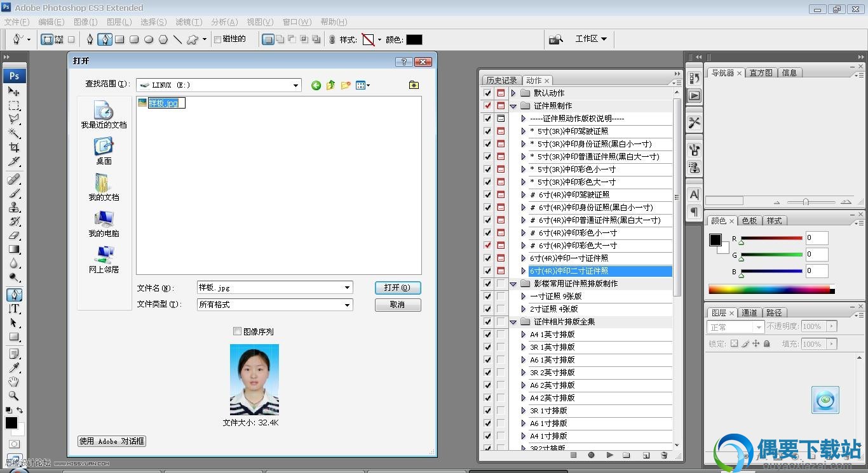Click the Polygon shape tool in options bar
This screenshot has width=868, height=473.
[163, 39]
